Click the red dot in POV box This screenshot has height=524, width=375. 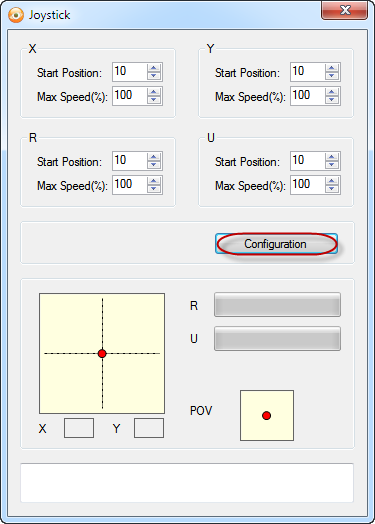(266, 416)
